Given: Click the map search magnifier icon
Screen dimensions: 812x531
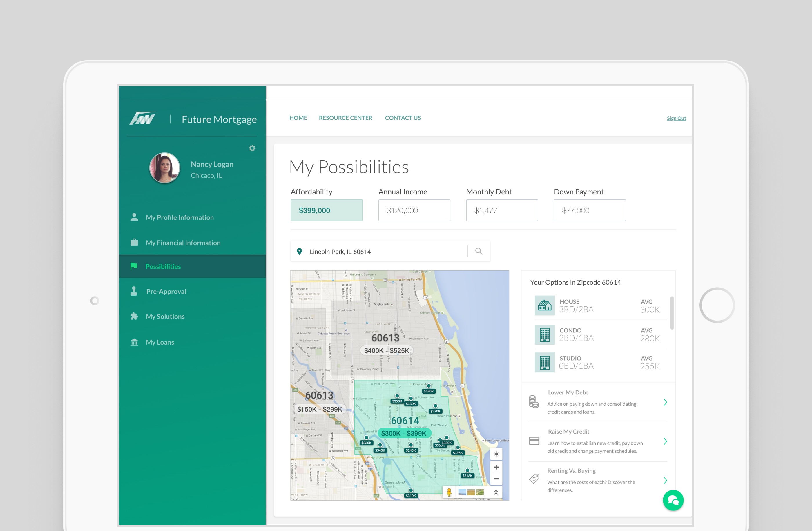Looking at the screenshot, I should click(479, 251).
